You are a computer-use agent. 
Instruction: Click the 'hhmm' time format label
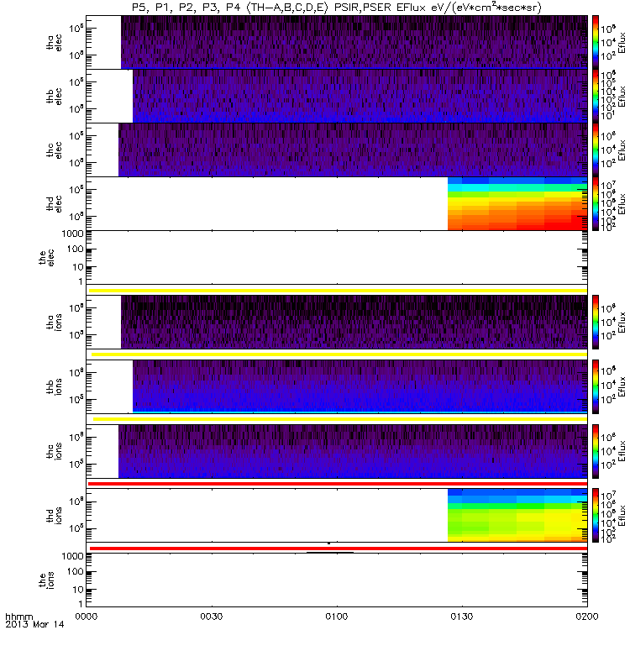coord(18,617)
